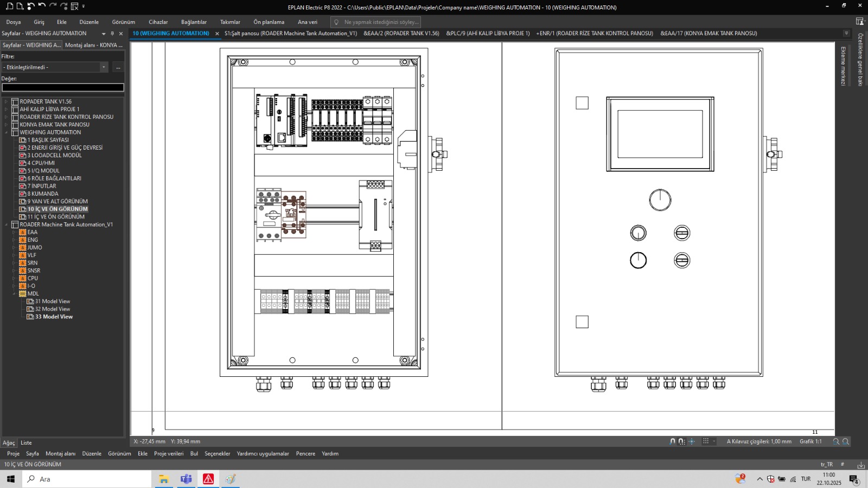This screenshot has width=868, height=488.
Task: Open EPLAN from the Windows taskbar
Action: [208, 479]
